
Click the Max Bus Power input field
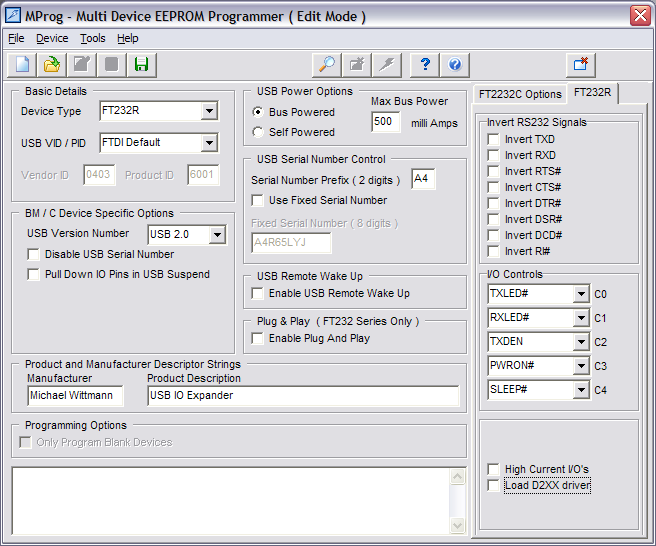(385, 122)
